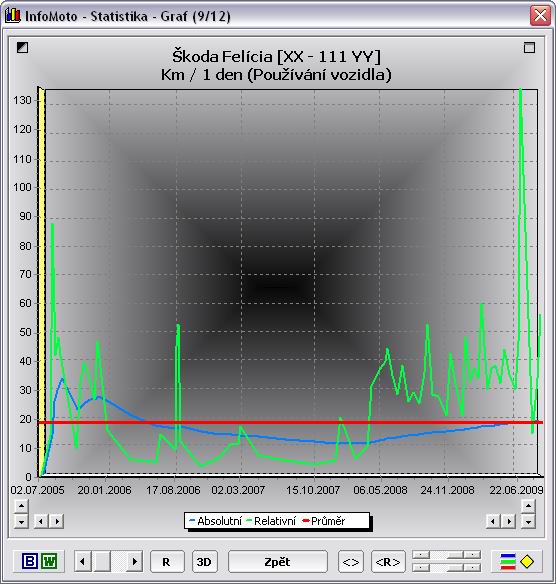Click the up stepper at bottom-left of chart

coord(21,506)
